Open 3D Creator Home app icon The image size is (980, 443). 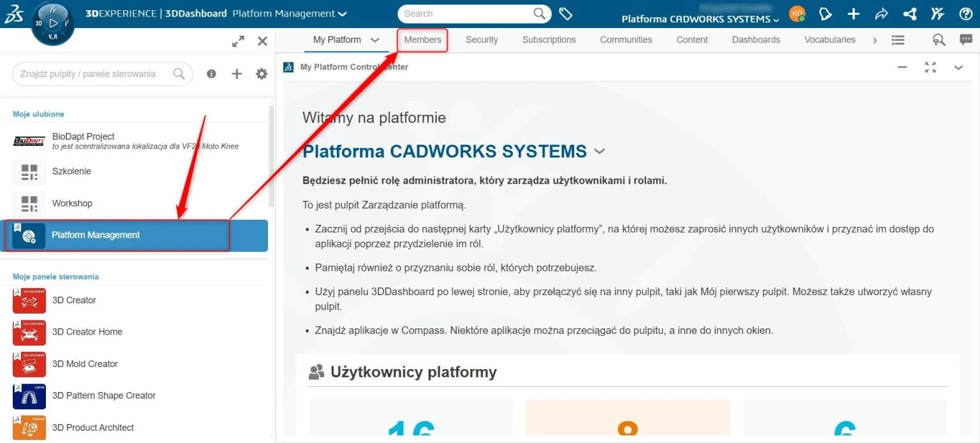point(29,332)
